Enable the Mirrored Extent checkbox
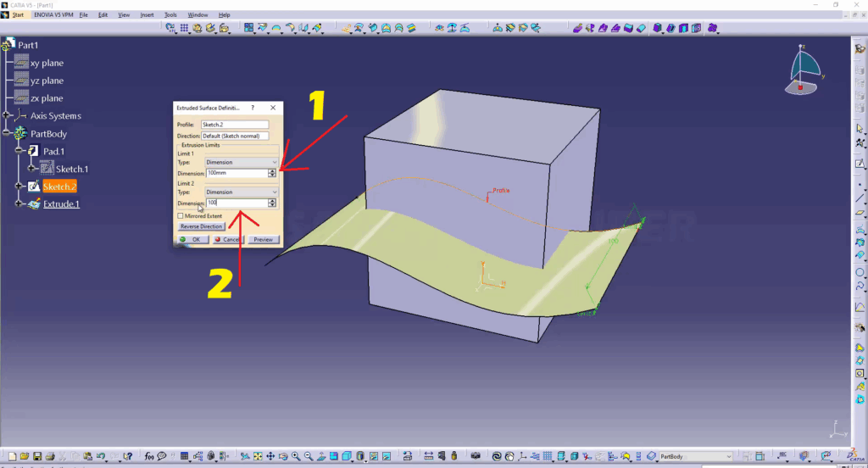The height and width of the screenshot is (468, 868). click(x=181, y=216)
